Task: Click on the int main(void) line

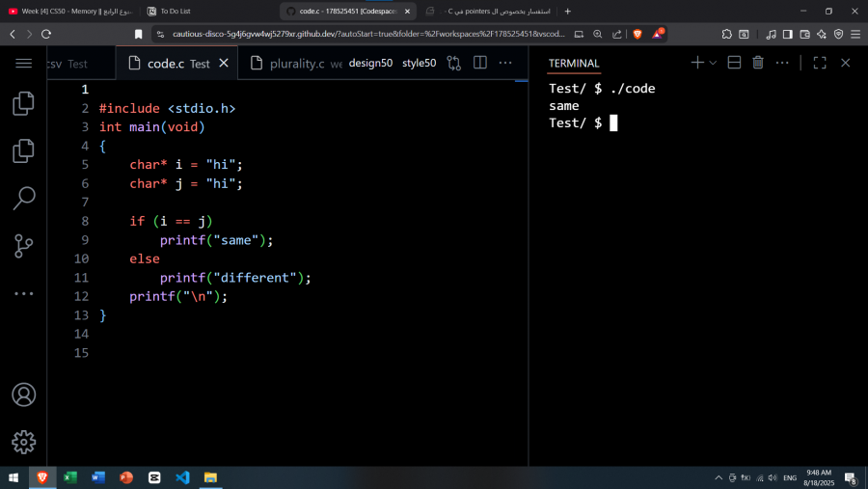Action: 151,127
